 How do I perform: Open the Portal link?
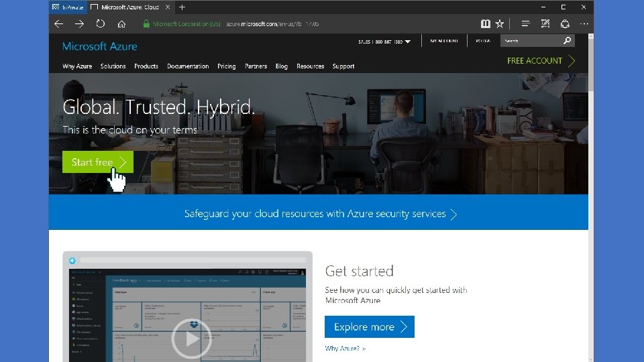tap(483, 41)
